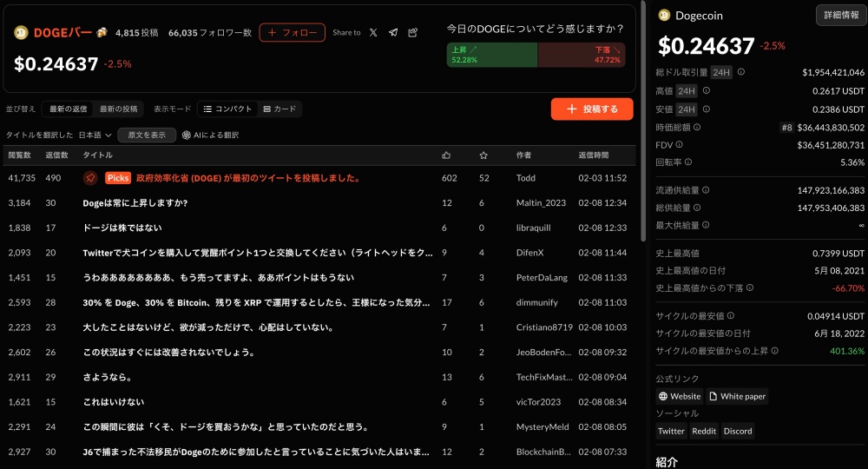Click info icon beside 史上最高値からの下落
Image resolution: width=868 pixels, height=469 pixels.
(x=750, y=288)
